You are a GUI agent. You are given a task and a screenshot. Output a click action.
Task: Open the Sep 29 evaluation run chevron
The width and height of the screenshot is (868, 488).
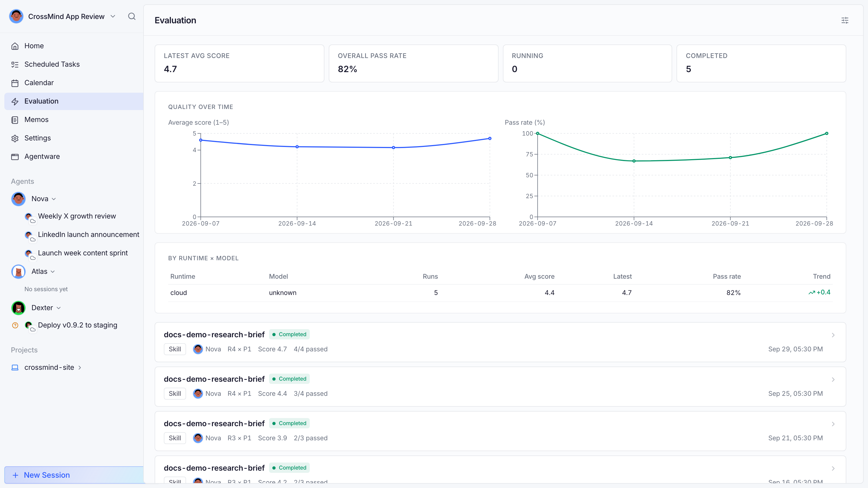point(833,335)
